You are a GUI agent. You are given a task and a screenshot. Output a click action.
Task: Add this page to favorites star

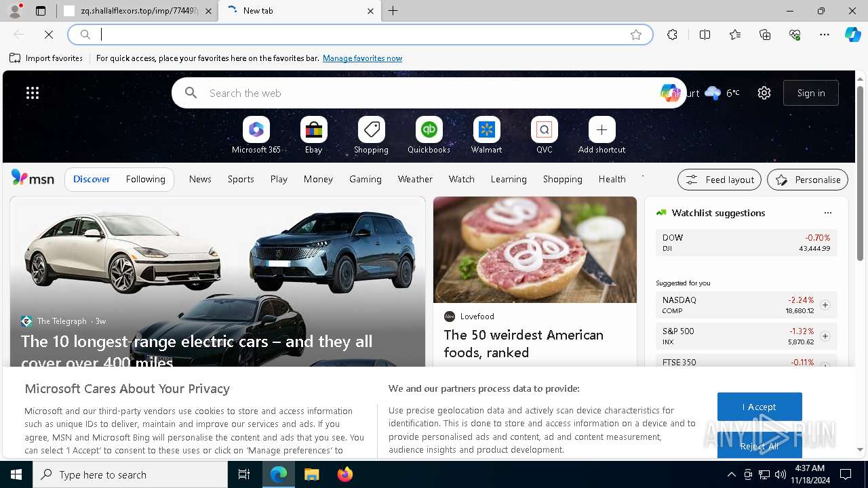[x=636, y=35]
